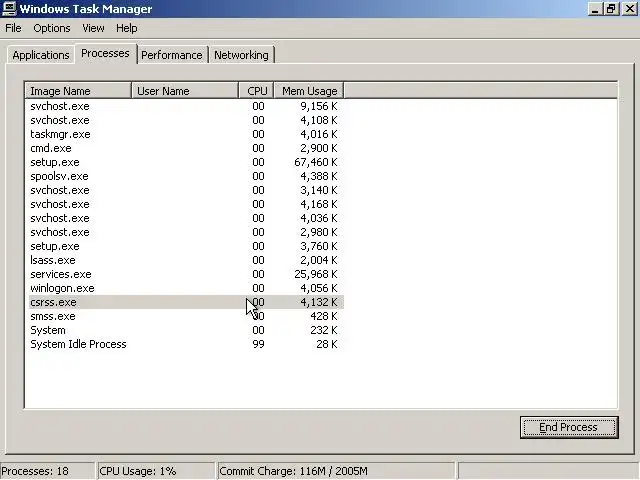This screenshot has width=640, height=480.
Task: Click the CPU Usage: 1% status entry
Action: click(x=156, y=471)
